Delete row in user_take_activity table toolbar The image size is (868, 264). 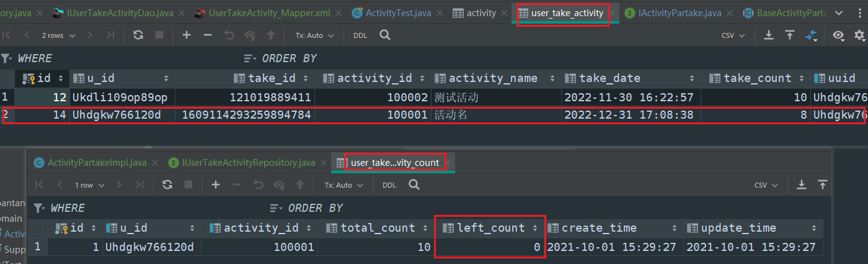coord(208,35)
